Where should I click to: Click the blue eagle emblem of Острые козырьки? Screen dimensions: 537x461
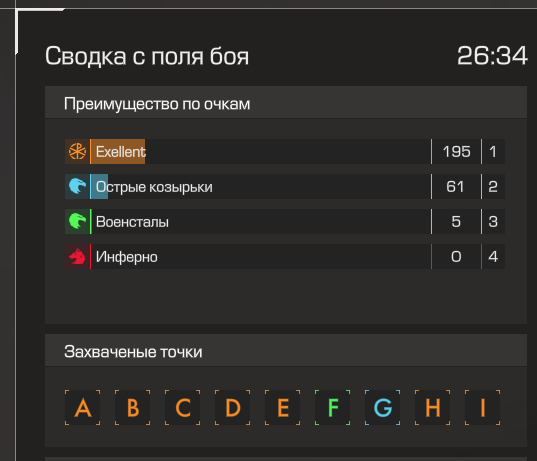pyautogui.click(x=77, y=186)
